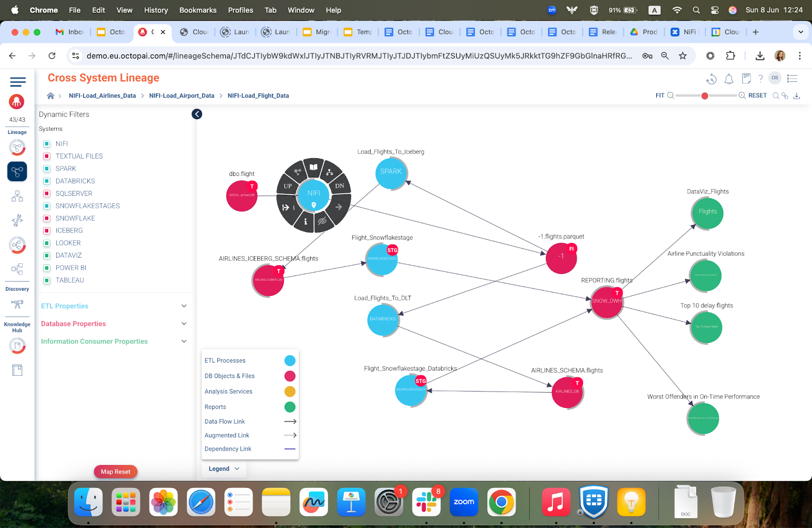Click the NIFI-Load_Airport_Data breadcrumb link
Viewport: 812px width, 528px height.
(182, 95)
